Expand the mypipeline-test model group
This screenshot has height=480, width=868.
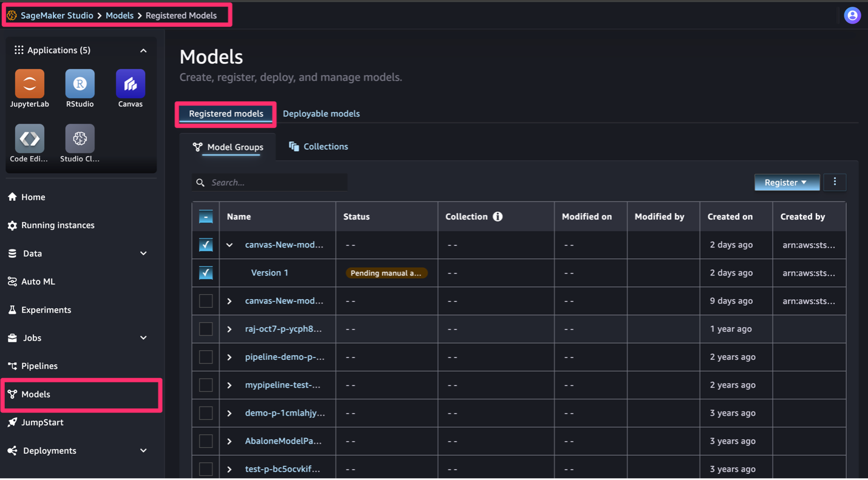pos(229,385)
